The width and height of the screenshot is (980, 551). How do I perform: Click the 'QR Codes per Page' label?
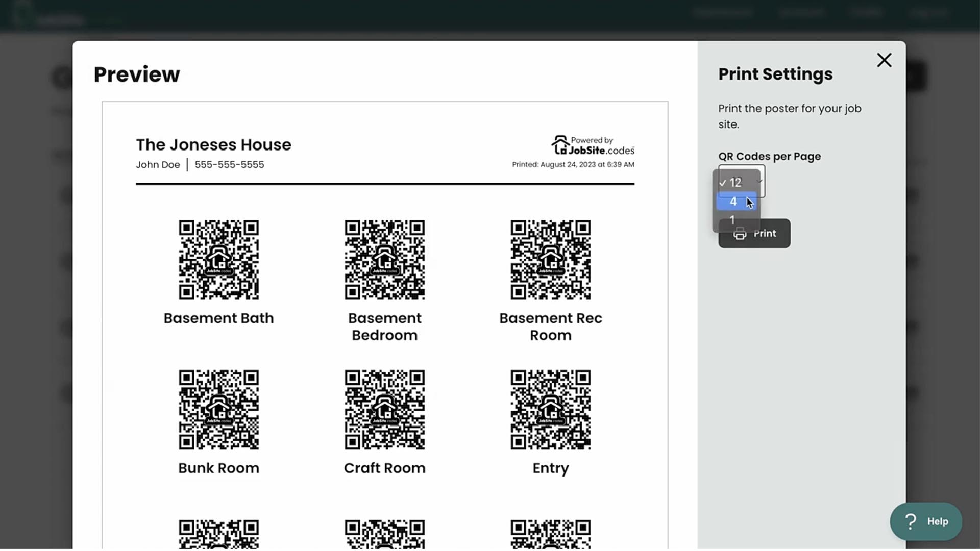769,157
